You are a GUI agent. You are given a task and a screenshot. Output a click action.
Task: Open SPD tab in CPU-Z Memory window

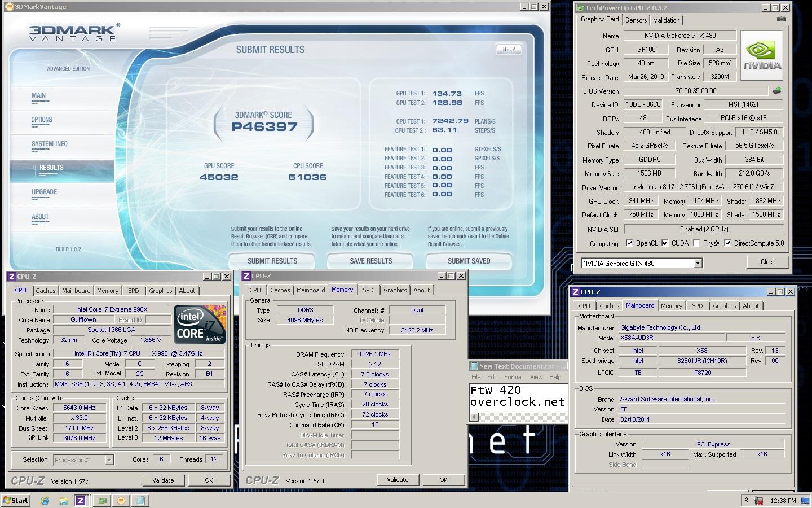point(368,290)
